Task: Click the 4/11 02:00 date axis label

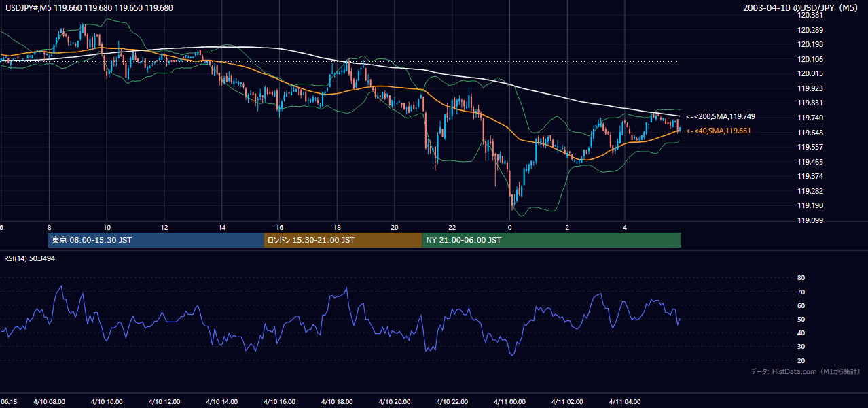Action: (x=568, y=401)
